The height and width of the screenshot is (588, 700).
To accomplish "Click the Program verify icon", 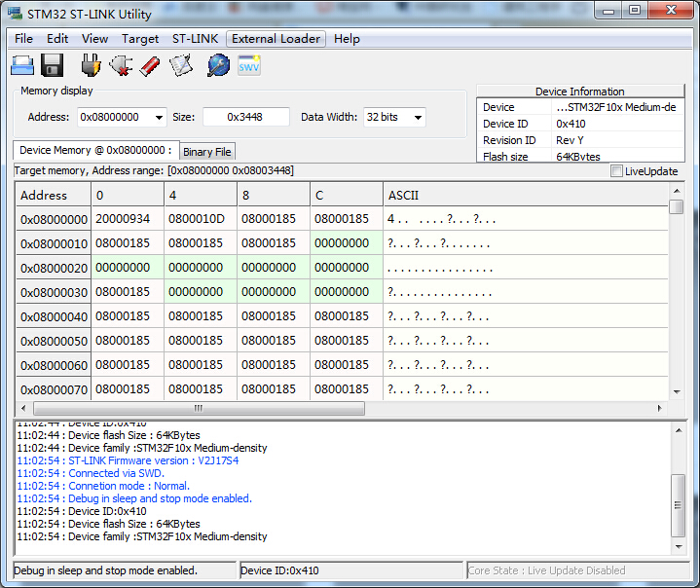I will tap(181, 65).
